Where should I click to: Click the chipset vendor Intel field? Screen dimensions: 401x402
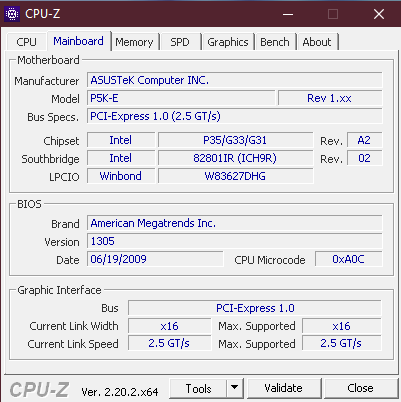[121, 140]
